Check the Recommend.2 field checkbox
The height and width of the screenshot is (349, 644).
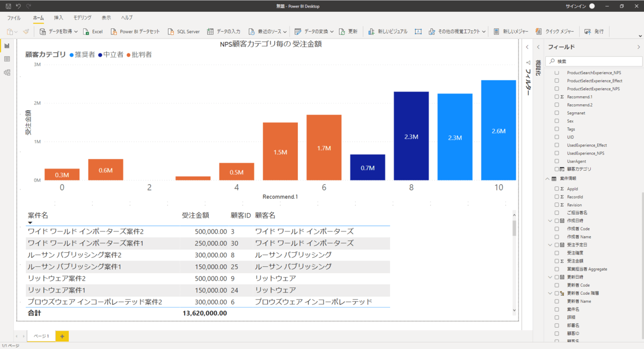click(x=557, y=105)
